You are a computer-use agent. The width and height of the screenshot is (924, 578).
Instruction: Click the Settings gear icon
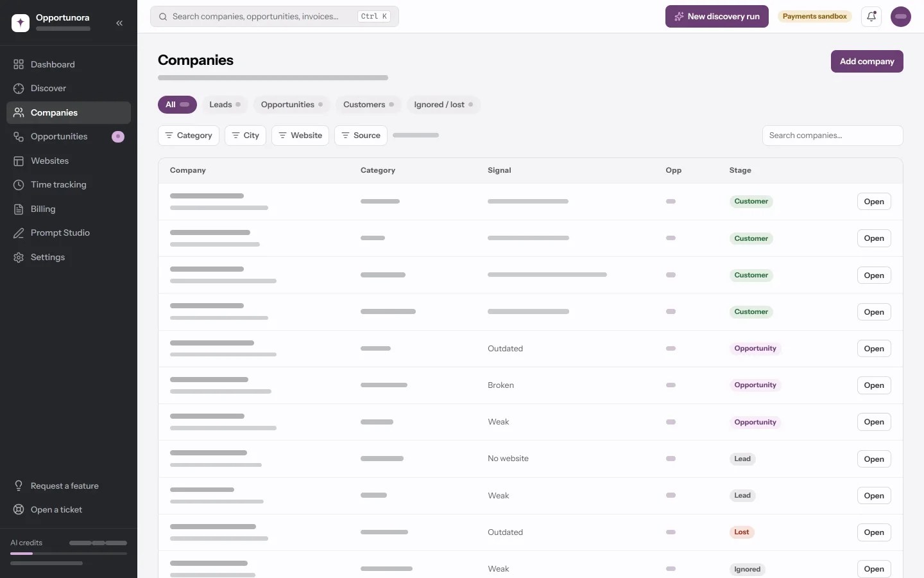click(19, 257)
